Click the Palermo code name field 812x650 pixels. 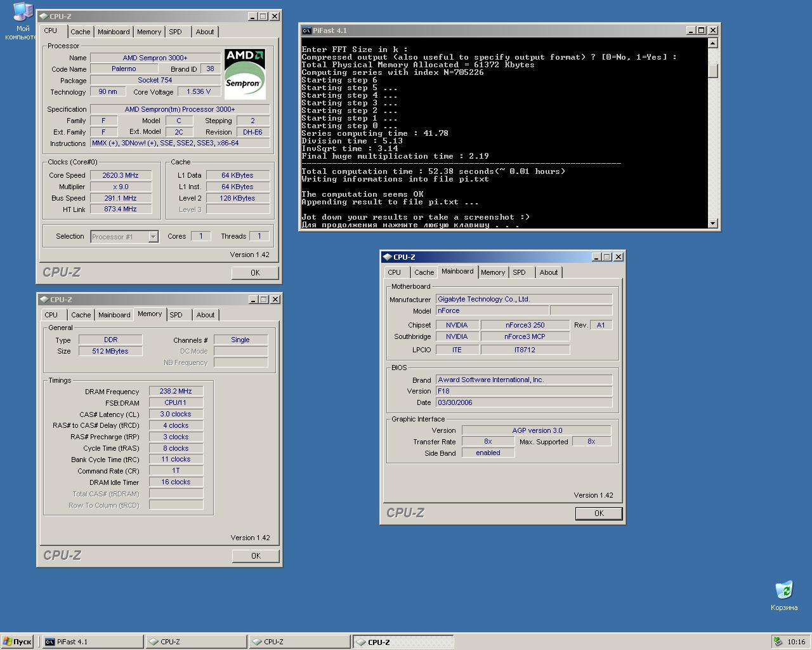(124, 69)
